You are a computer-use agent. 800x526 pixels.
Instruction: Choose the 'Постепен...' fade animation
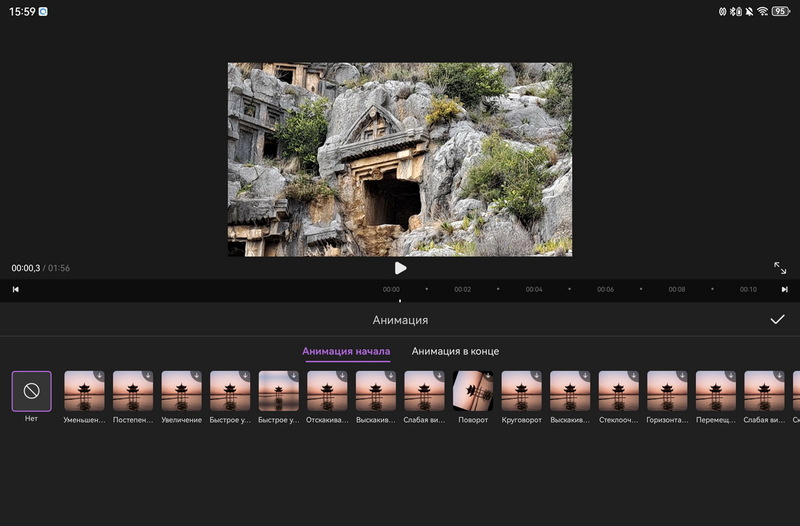(133, 391)
